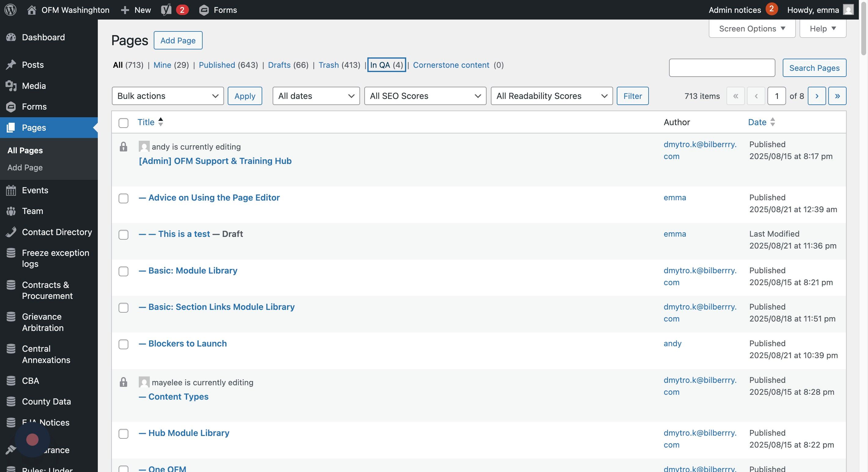Image resolution: width=868 pixels, height=472 pixels.
Task: Open Contact Directory phone icon
Action: click(11, 232)
